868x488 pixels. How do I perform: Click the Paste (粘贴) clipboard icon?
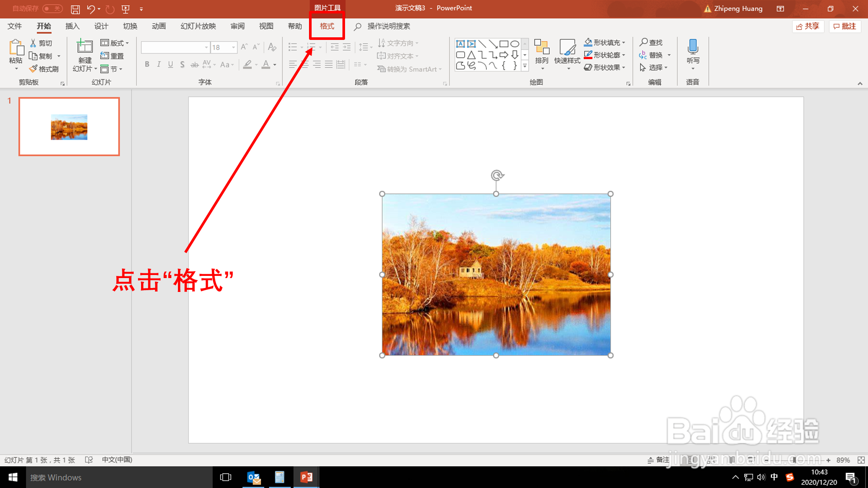pyautogui.click(x=16, y=48)
